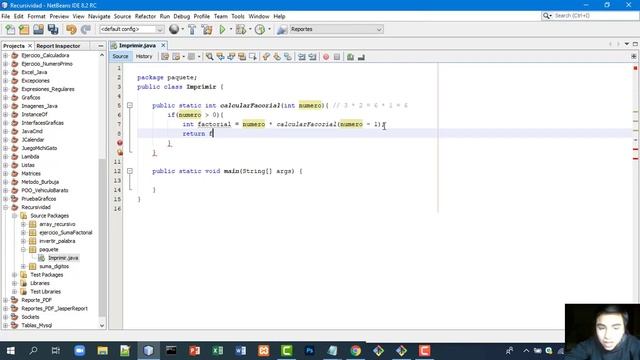The width and height of the screenshot is (640, 360).
Task: Click the New Project toolbar icon
Action: (x=24, y=29)
